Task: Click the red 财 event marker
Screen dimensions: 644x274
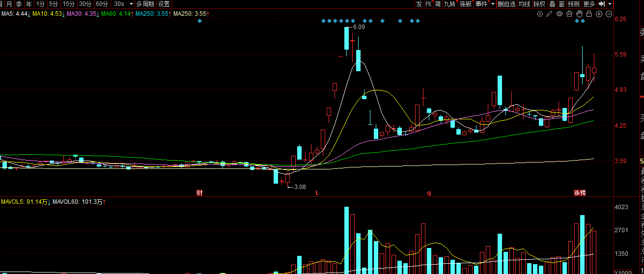Action: [199, 193]
